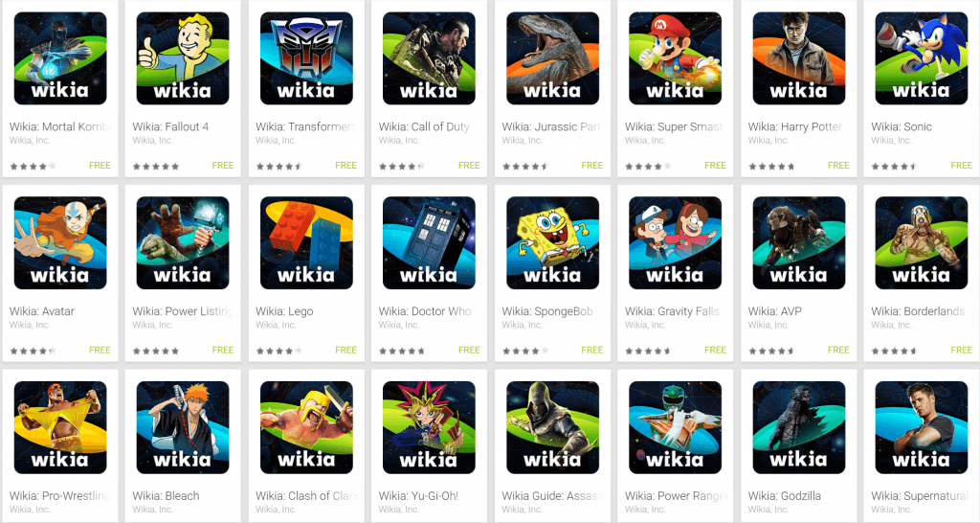The width and height of the screenshot is (980, 523).
Task: Select the star rating of Fallout 4
Action: (x=156, y=167)
